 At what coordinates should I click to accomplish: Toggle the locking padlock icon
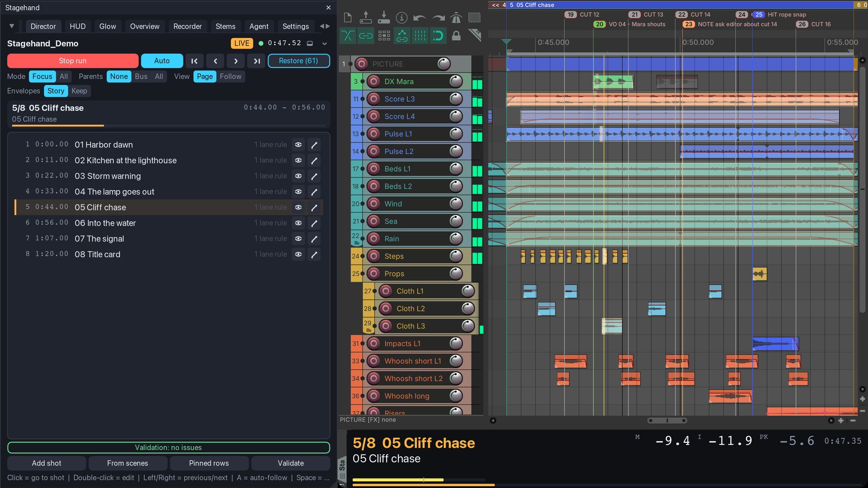click(x=456, y=36)
